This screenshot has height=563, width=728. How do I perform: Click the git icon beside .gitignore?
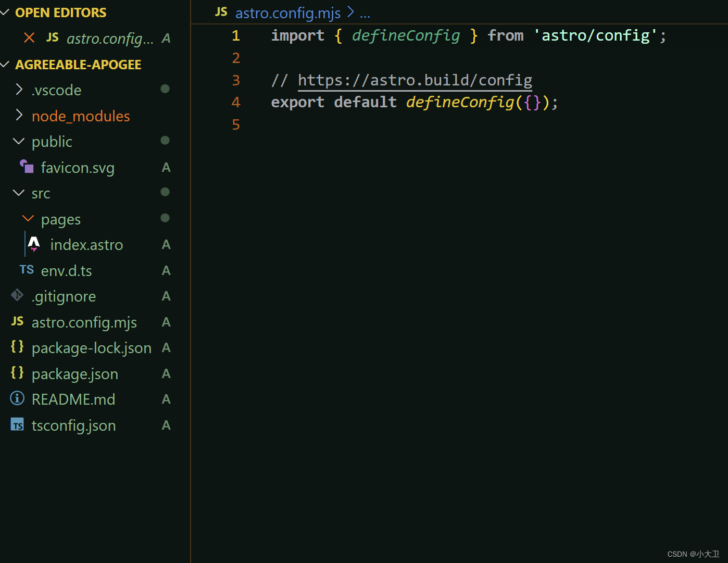(x=17, y=295)
